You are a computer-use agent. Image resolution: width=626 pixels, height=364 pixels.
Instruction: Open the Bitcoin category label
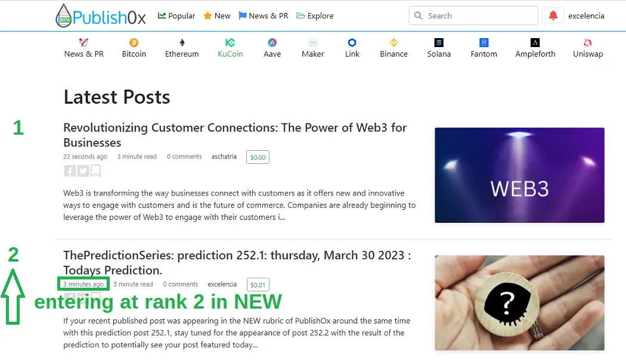click(x=134, y=54)
